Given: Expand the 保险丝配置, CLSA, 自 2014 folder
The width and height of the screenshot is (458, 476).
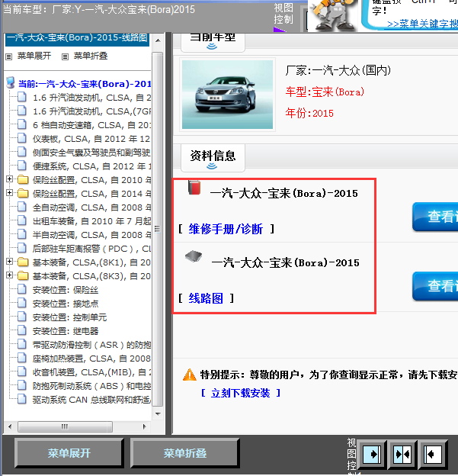Looking at the screenshot, I should (x=9, y=193).
